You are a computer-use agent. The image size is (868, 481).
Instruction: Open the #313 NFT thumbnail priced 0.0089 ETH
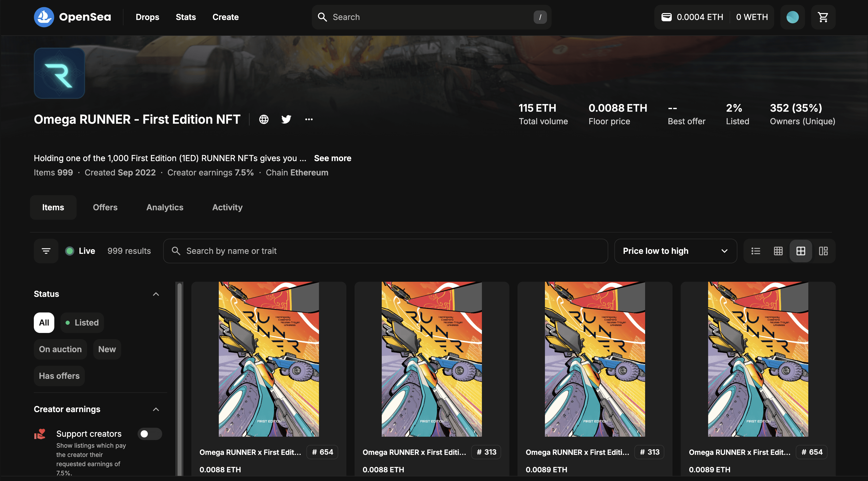tap(595, 359)
